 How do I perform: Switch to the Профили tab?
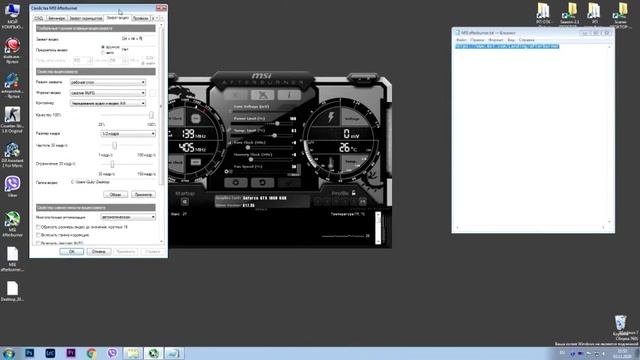coord(140,18)
